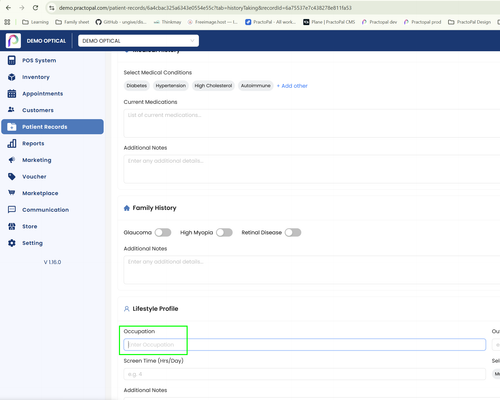Open the Thinkmay bookmark

click(167, 22)
